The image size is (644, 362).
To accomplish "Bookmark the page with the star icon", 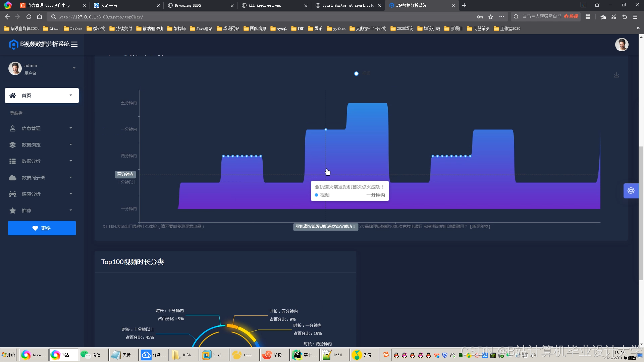I will [491, 17].
